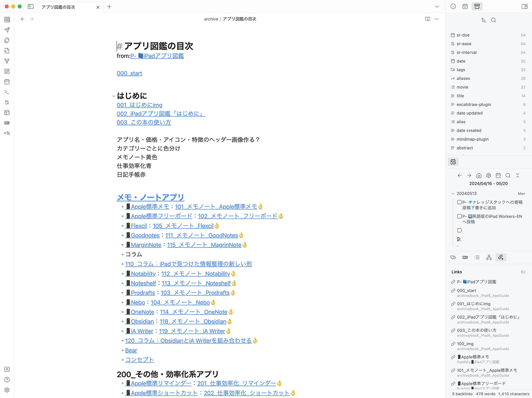Image resolution: width=532 pixels, height=398 pixels.
Task: Open the hierarchy tree panel tab
Action: (489, 257)
